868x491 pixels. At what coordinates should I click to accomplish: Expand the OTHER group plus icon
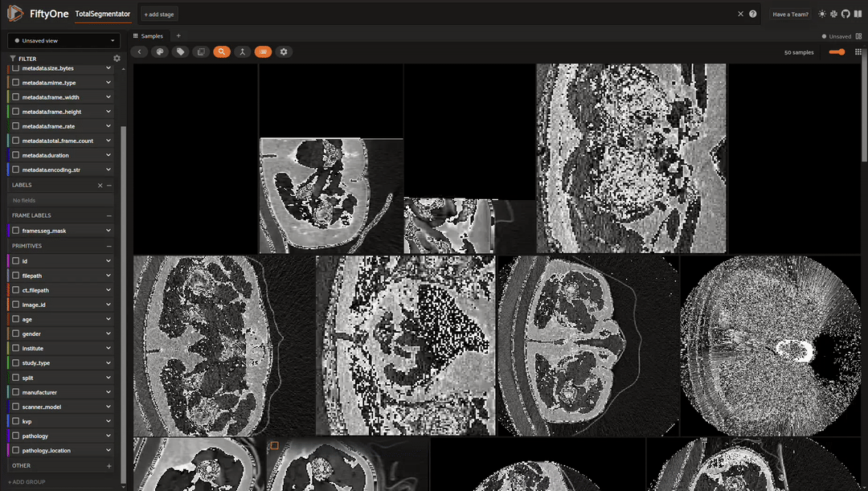pos(109,465)
